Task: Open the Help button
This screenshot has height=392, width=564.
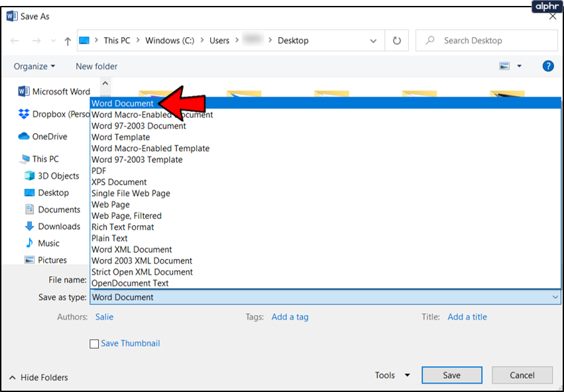Action: [548, 66]
